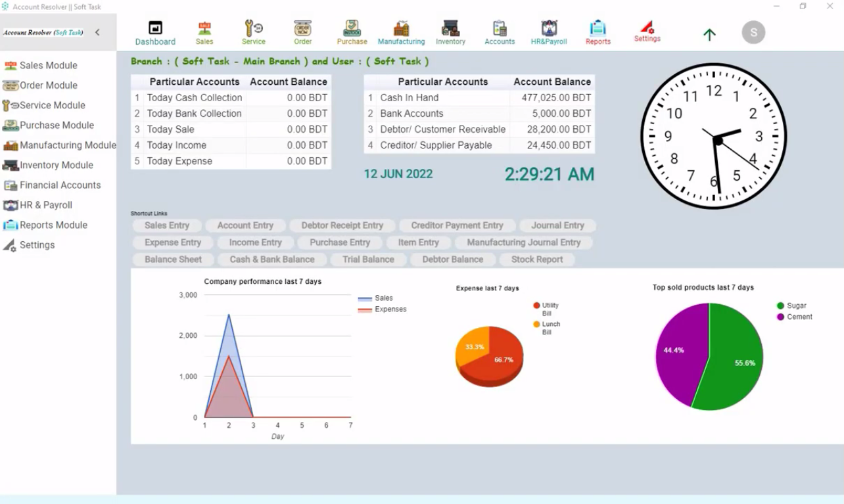
Task: Click the green Sugar legend swatch
Action: click(779, 305)
